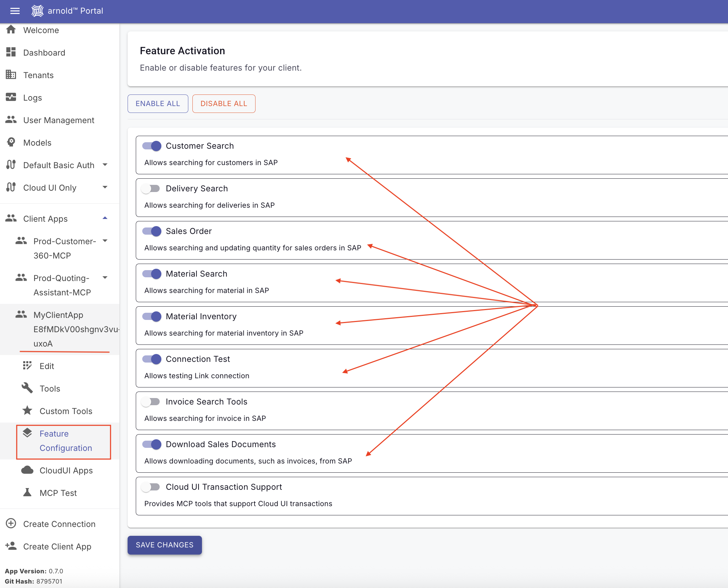
Task: Switch off the Material Search toggle
Action: tap(151, 274)
